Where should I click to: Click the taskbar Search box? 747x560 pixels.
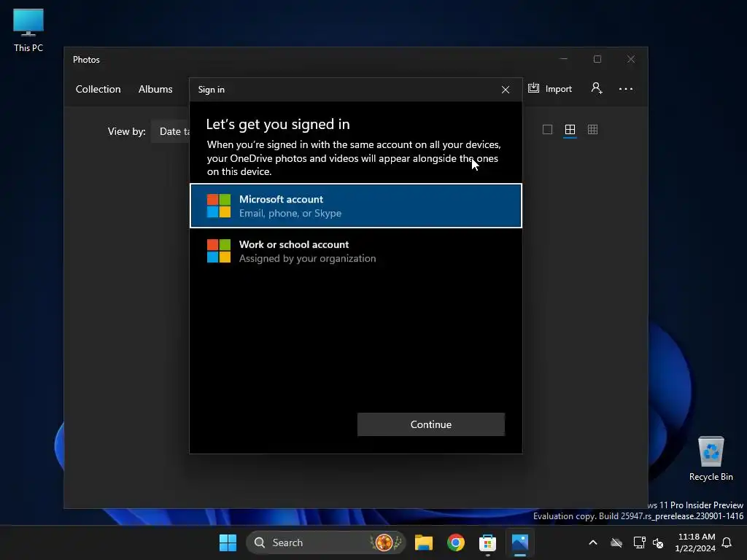click(x=326, y=542)
